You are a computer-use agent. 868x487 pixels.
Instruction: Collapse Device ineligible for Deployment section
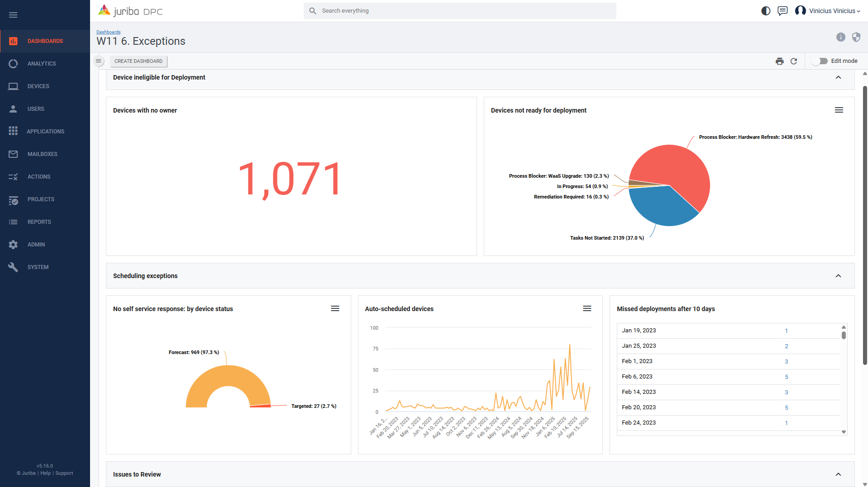(x=838, y=77)
